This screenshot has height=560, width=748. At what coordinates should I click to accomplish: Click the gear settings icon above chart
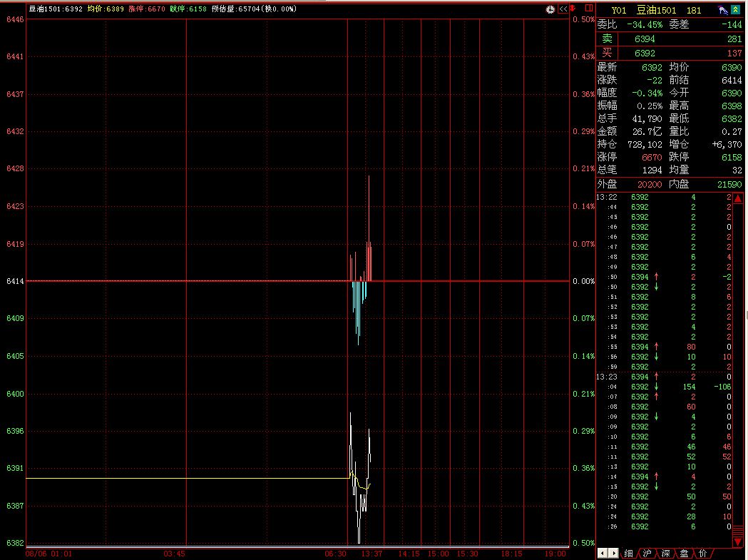[x=550, y=9]
